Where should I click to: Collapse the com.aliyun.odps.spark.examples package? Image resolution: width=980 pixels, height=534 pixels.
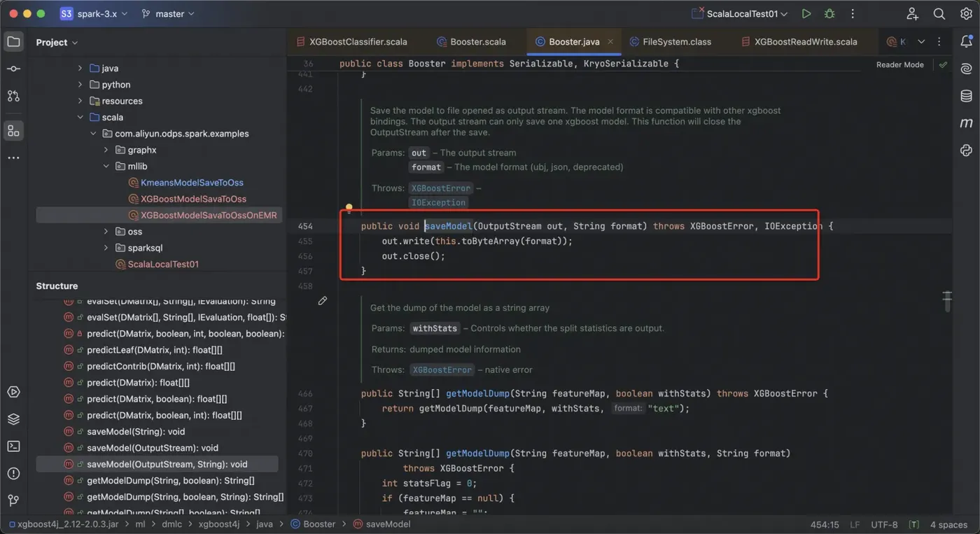[x=93, y=134]
